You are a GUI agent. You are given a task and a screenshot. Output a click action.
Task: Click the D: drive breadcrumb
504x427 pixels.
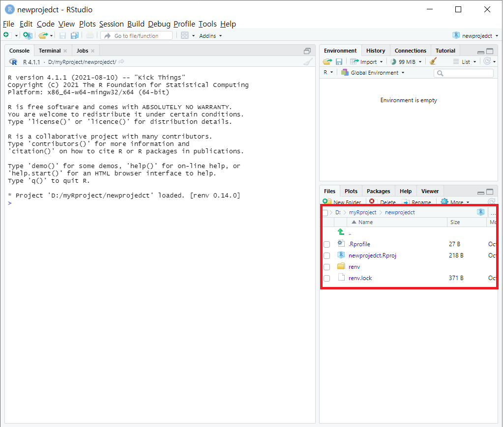pyautogui.click(x=338, y=212)
